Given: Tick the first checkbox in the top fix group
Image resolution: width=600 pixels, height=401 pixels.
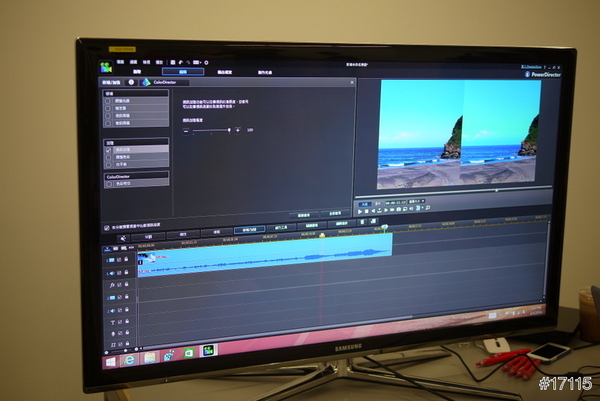Looking at the screenshot, I should (x=108, y=101).
